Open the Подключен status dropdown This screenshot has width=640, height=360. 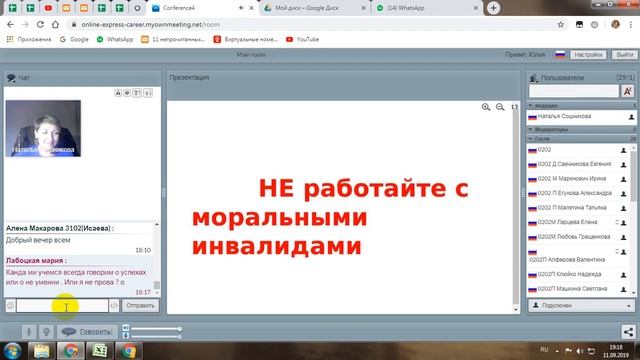point(581,305)
